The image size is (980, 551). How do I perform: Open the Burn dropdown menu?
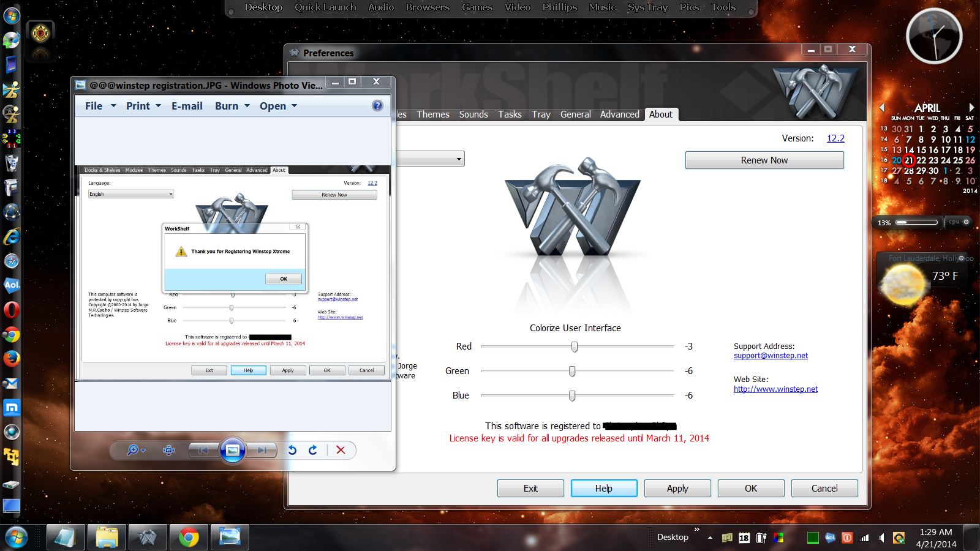coord(232,106)
